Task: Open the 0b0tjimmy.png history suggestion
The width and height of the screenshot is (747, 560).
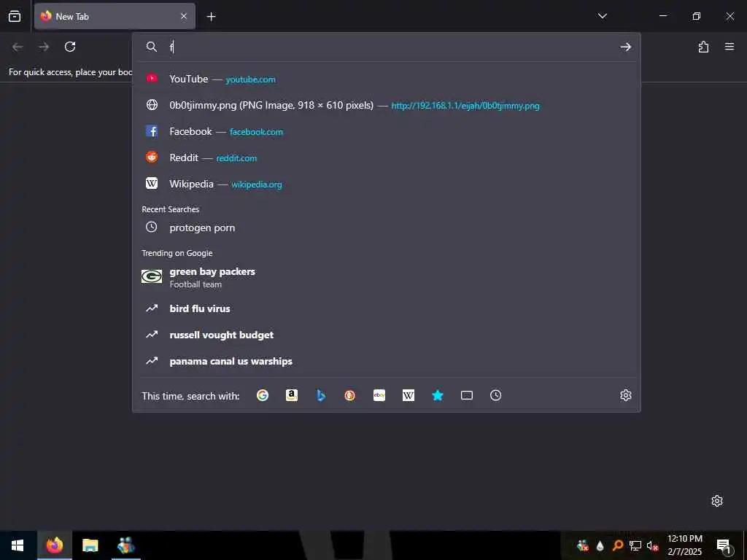Action: point(387,105)
